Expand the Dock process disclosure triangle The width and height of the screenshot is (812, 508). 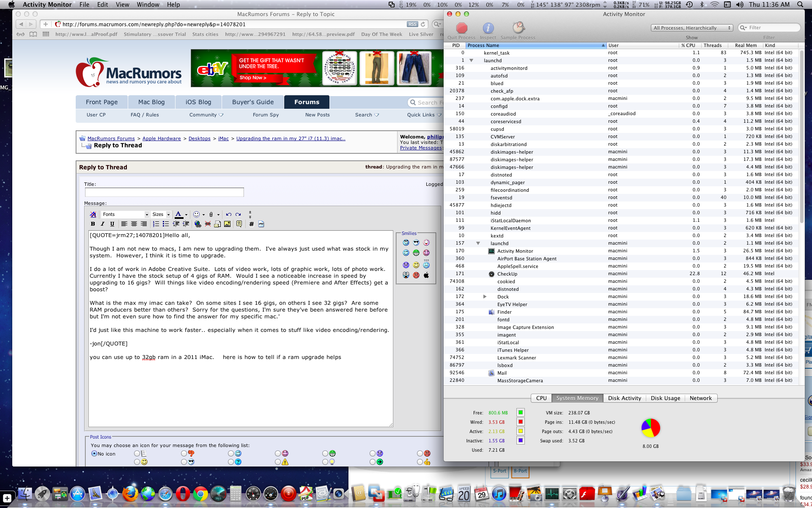[485, 296]
